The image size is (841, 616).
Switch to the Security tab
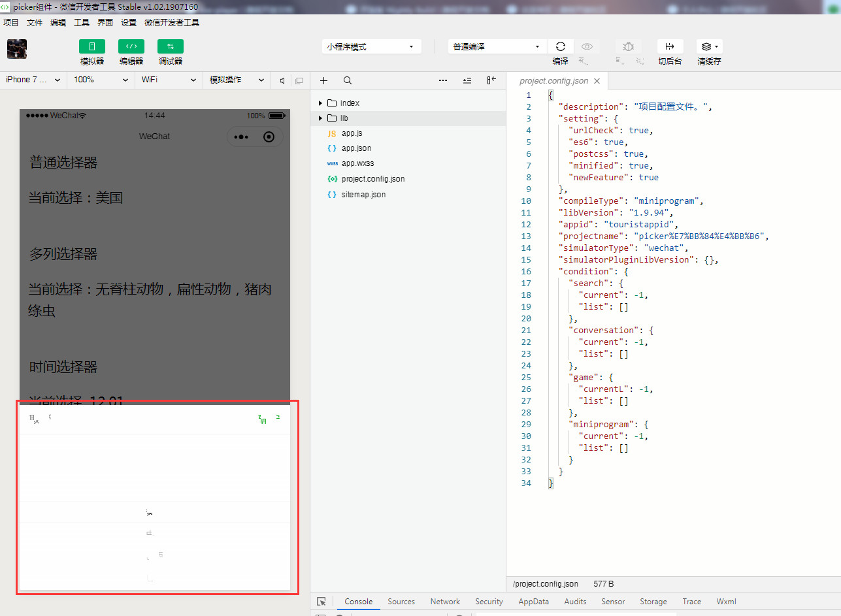pos(489,602)
